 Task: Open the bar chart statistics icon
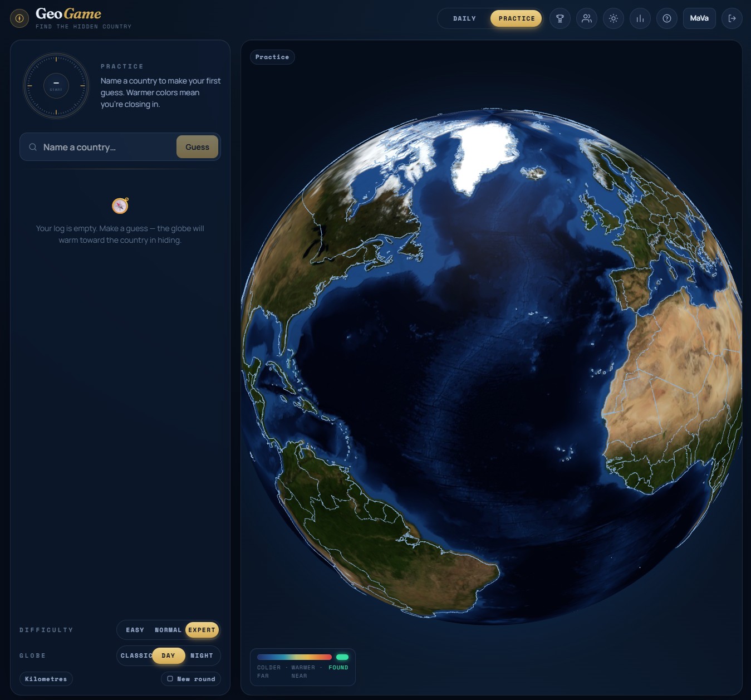[640, 18]
